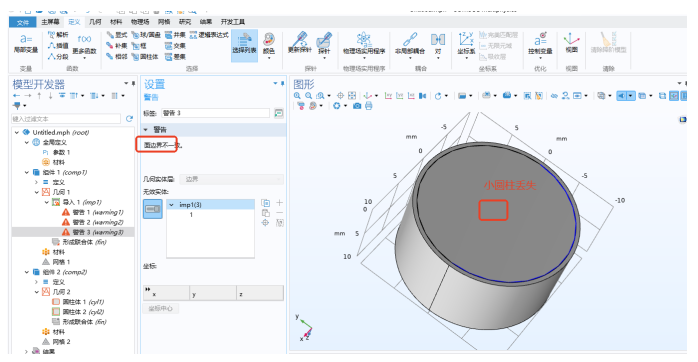Switch to the 开发工具 developer tab
Image resolution: width=698 pixels, height=362 pixels.
(233, 22)
